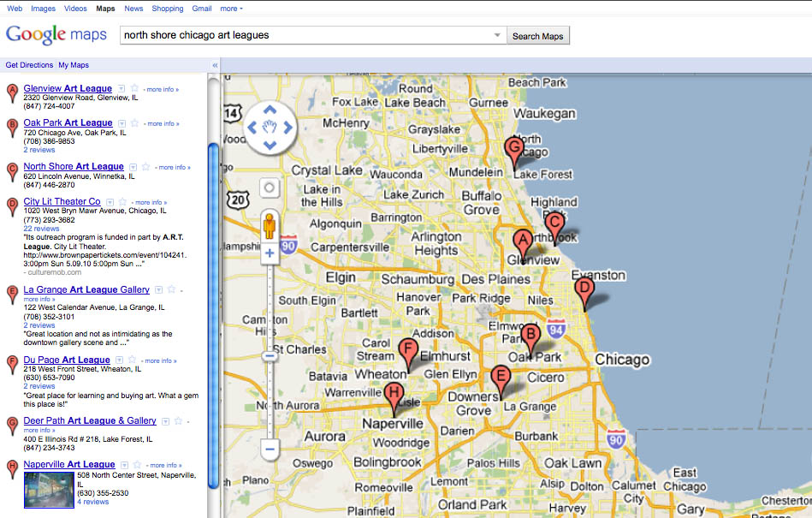The image size is (812, 518).
Task: Click the Naperville Art League photo thumbnail
Action: point(49,490)
